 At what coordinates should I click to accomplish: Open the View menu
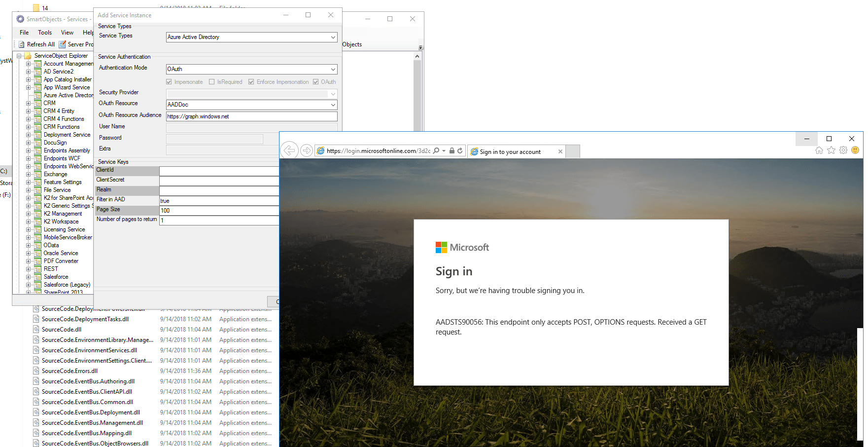coord(67,33)
